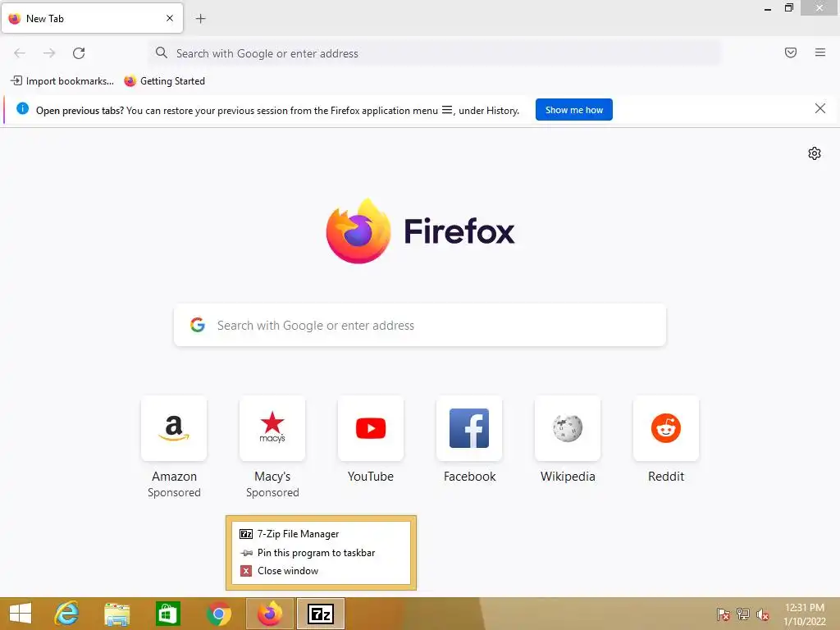Open the volume tray icon
840x630 pixels.
click(x=763, y=614)
